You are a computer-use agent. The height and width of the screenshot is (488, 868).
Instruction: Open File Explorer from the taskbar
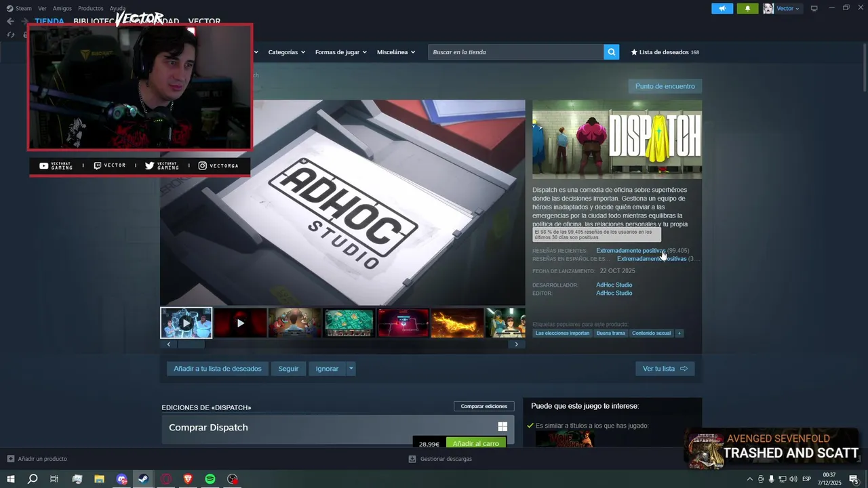pos(99,479)
